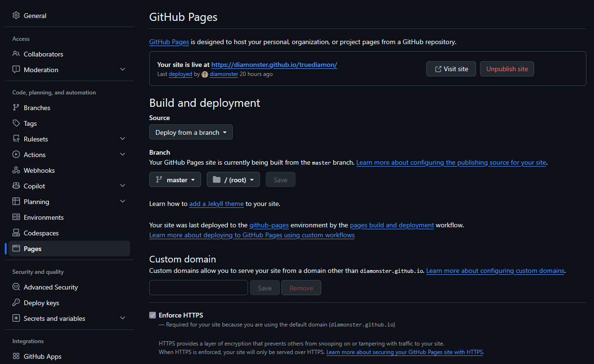Click the Moderation comment icon
Image resolution: width=594 pixels, height=364 pixels.
pyautogui.click(x=16, y=70)
